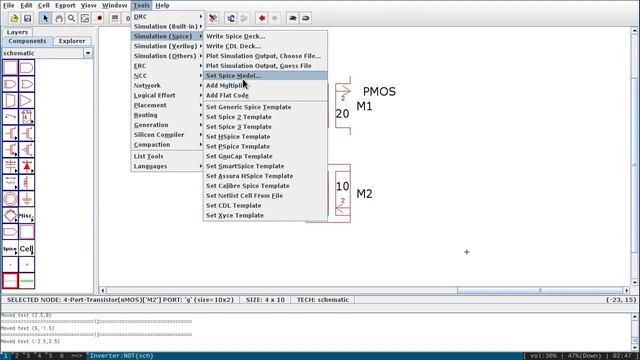Choose Set Netlist Cell From File
The image size is (640, 360).
(x=265, y=196)
